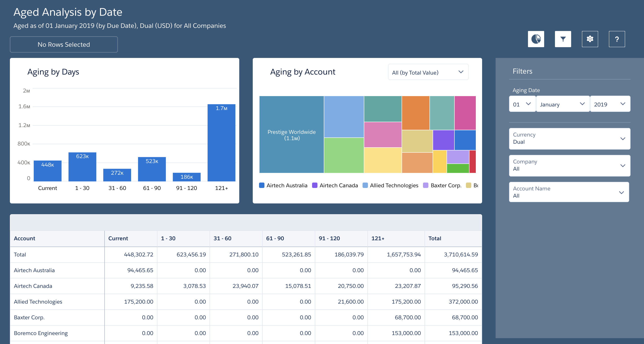
Task: Click the filter icon in the toolbar
Action: 563,39
